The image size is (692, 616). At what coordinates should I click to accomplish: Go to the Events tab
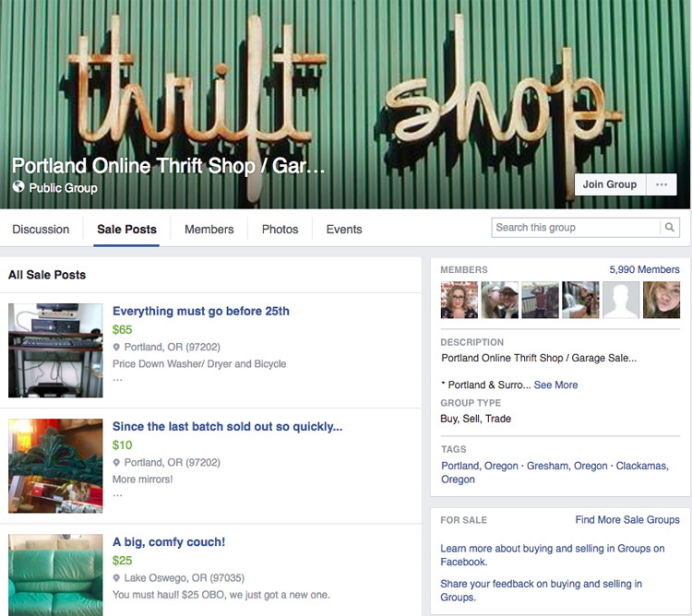[344, 230]
